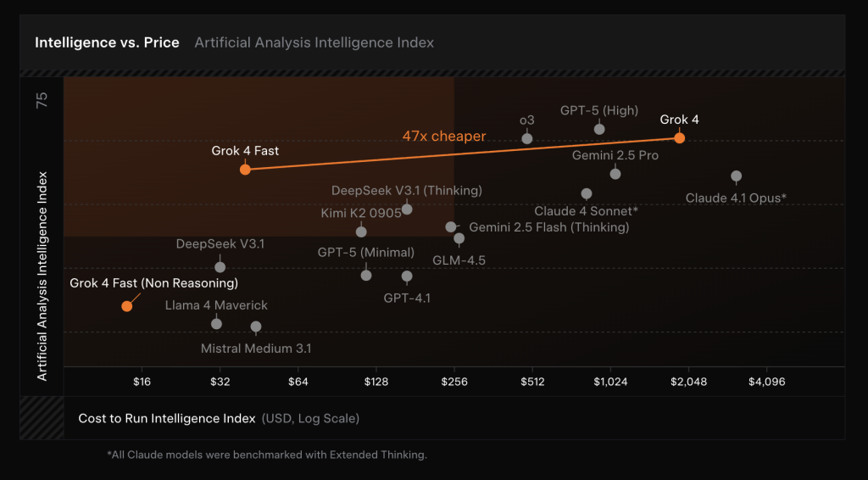Image resolution: width=868 pixels, height=480 pixels.
Task: Click the Cost to Run Intelligence Index label
Action: (166, 418)
